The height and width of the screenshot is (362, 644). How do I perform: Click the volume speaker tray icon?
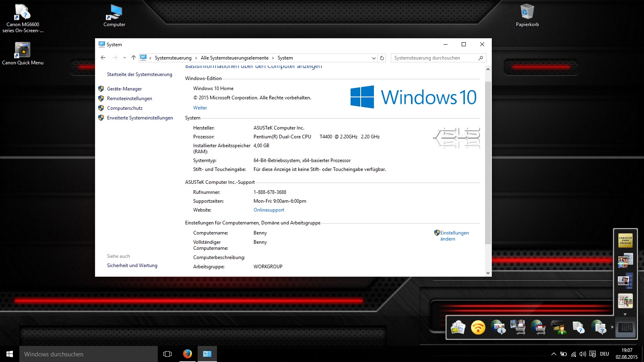583,354
